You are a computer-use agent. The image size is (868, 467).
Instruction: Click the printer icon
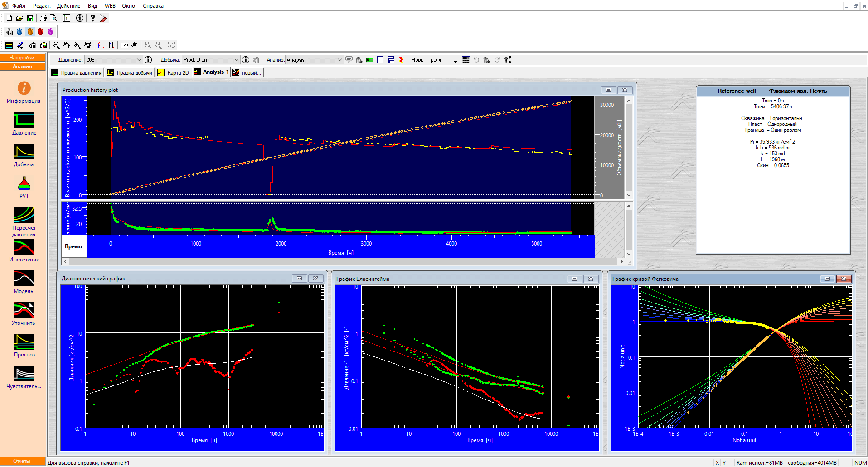coord(43,18)
